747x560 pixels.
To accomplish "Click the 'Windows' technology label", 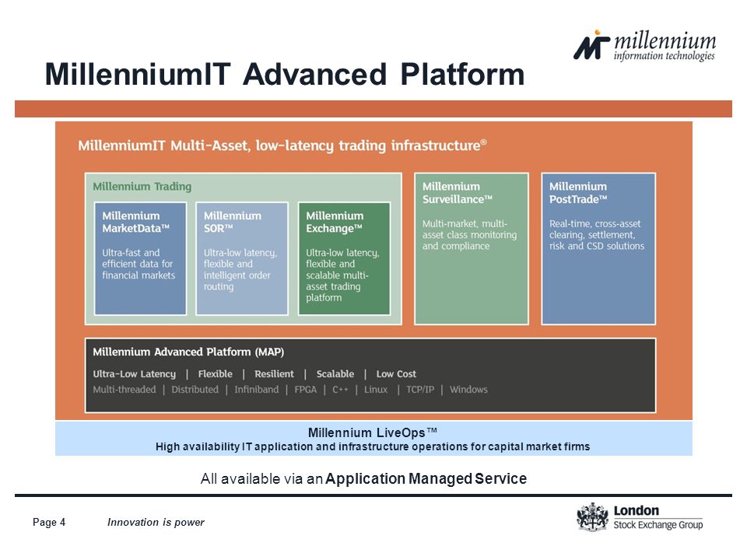I will pyautogui.click(x=468, y=390).
